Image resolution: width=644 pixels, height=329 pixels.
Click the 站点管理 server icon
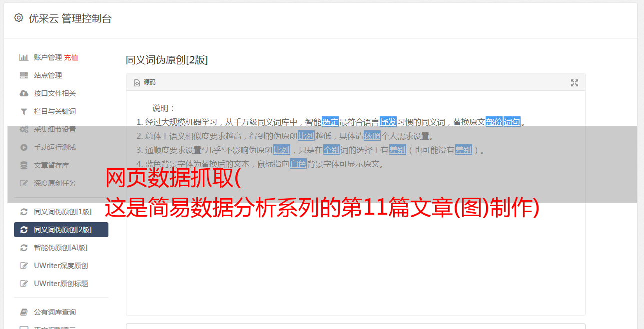[x=24, y=75]
